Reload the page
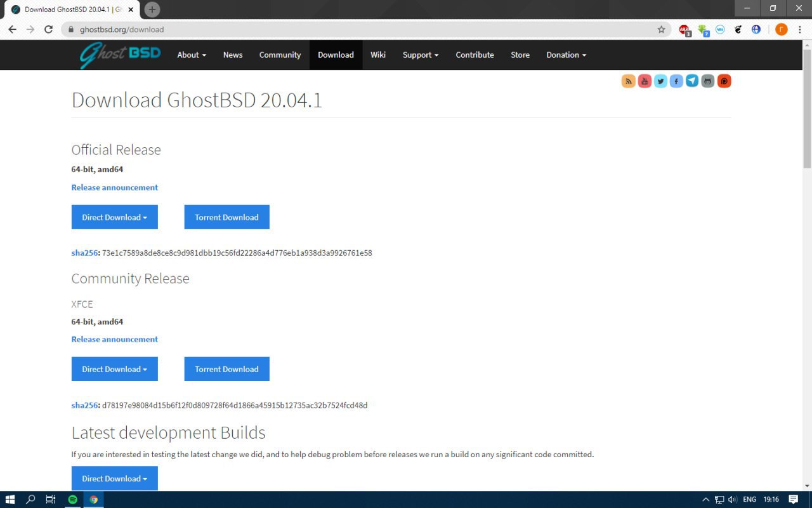Image resolution: width=812 pixels, height=508 pixels. pyautogui.click(x=48, y=29)
